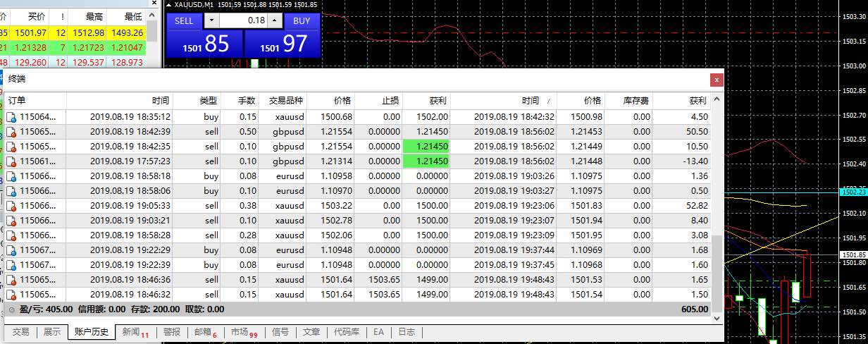Sort orders by the 类型 column header
868x344 pixels.
pos(208,101)
